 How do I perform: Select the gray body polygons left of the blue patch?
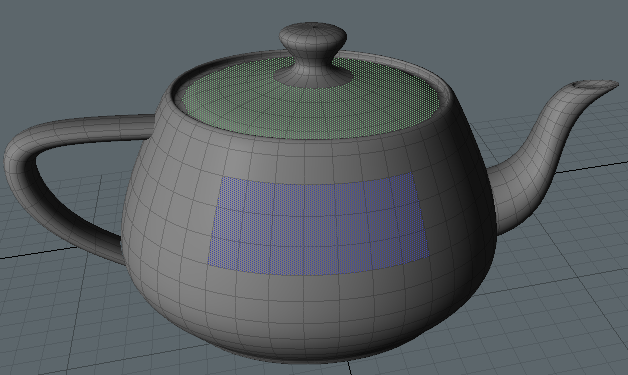(x=172, y=216)
